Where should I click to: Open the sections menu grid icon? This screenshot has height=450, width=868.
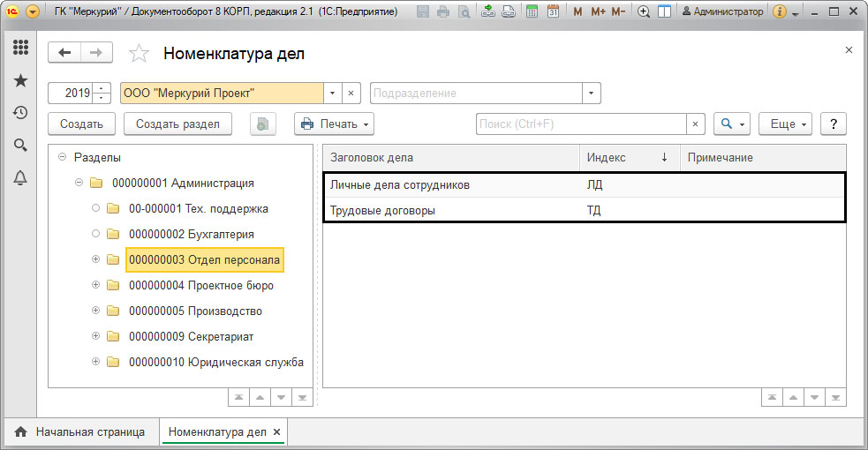19,49
